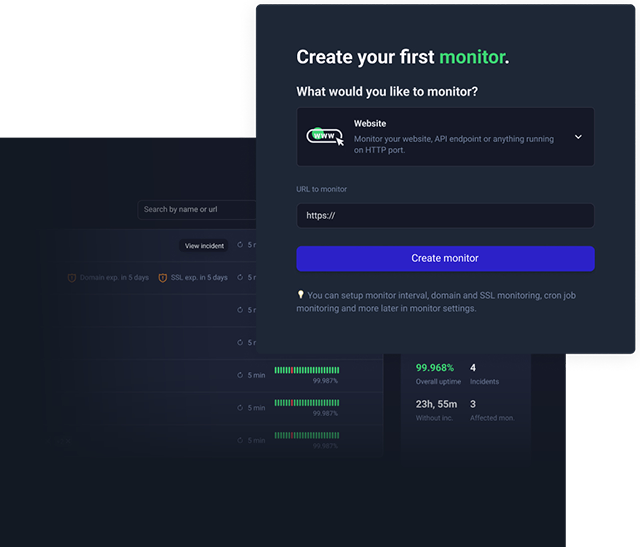The image size is (640, 547).
Task: Click the first full 99.987% uptime bar
Action: (306, 370)
